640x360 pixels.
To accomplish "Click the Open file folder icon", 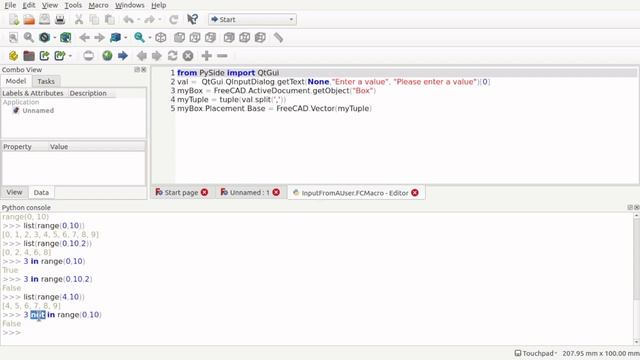I will 29,20.
